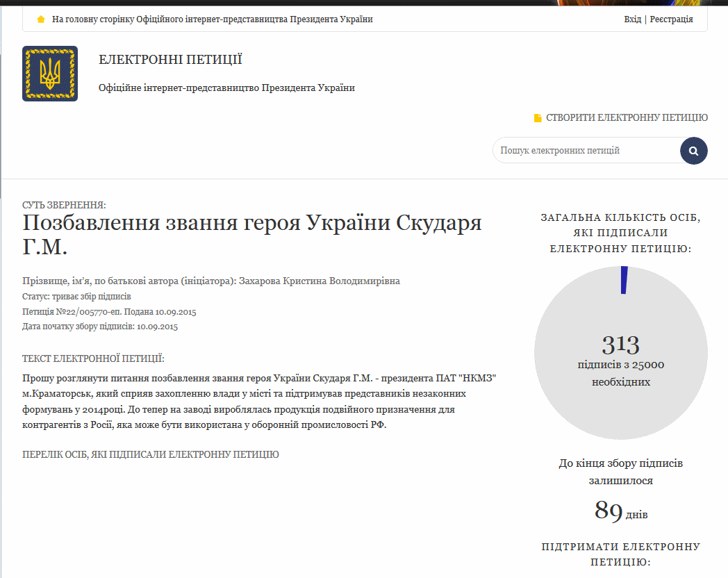Click the magnifier search button

(693, 151)
